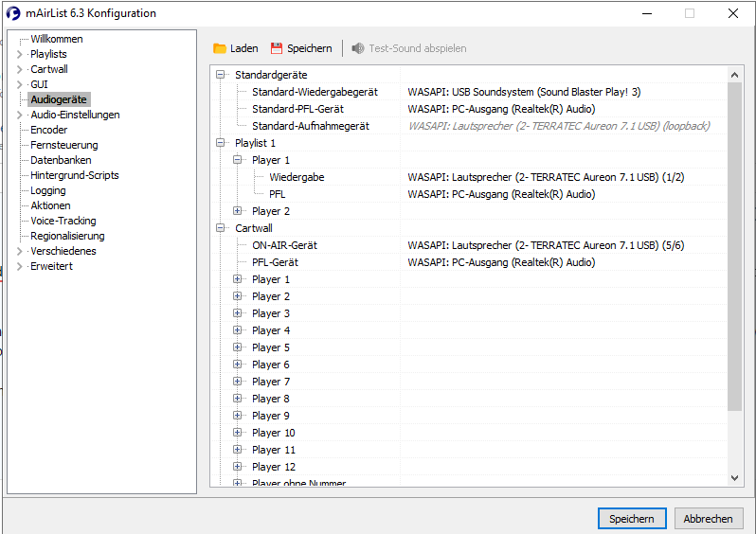Open the Hintergrund-Scripts page
Screen dimensions: 756x534
click(75, 175)
